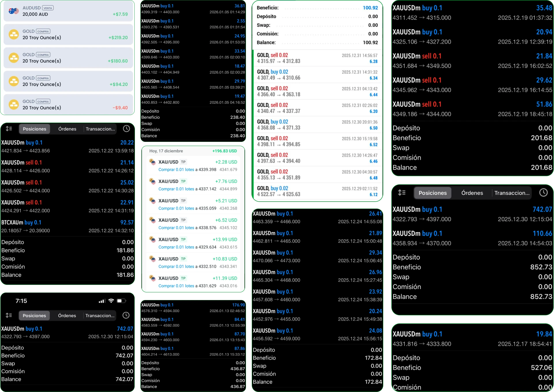Screen dimensions: 554x392
Task: Select Transaccion... tab in right panel
Action: click(512, 193)
